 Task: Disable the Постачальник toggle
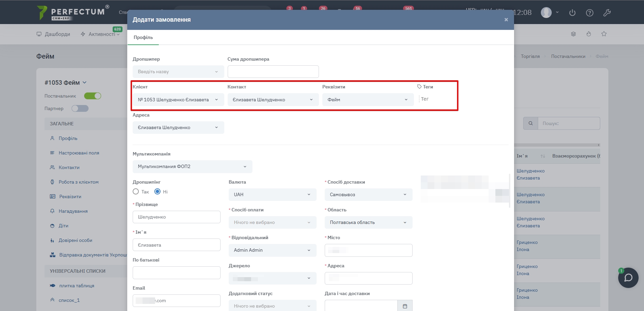[93, 96]
